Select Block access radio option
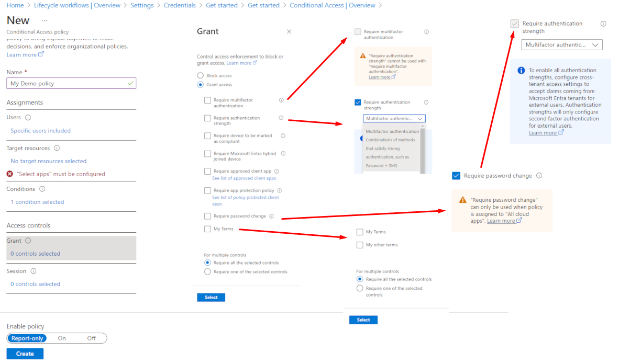Viewport: 619px width, 364px height. pos(201,76)
